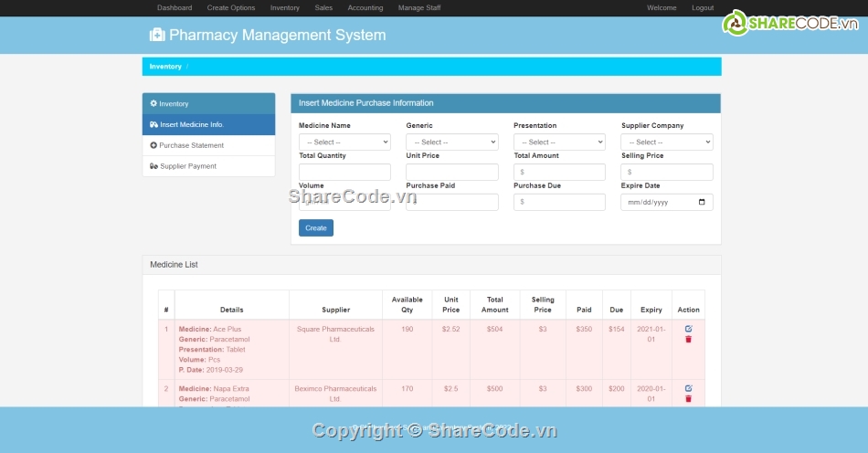Focus the Selling Price input field
Image resolution: width=868 pixels, height=453 pixels.
(x=667, y=172)
